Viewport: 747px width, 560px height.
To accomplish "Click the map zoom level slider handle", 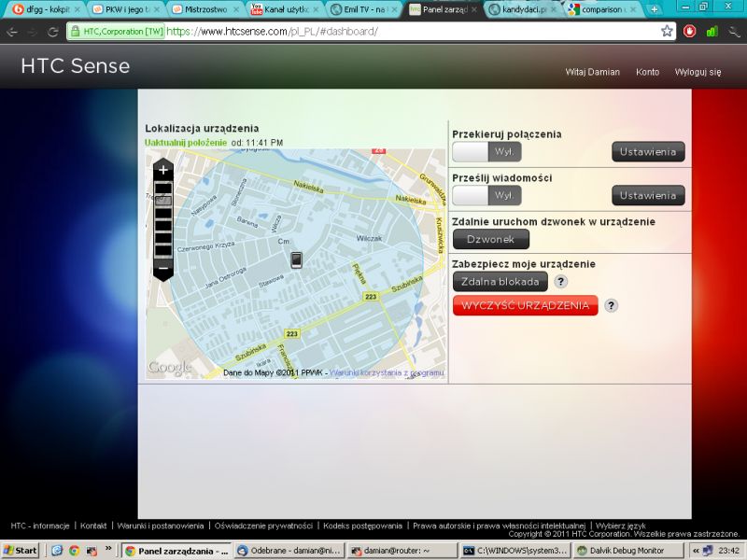I will 162,201.
